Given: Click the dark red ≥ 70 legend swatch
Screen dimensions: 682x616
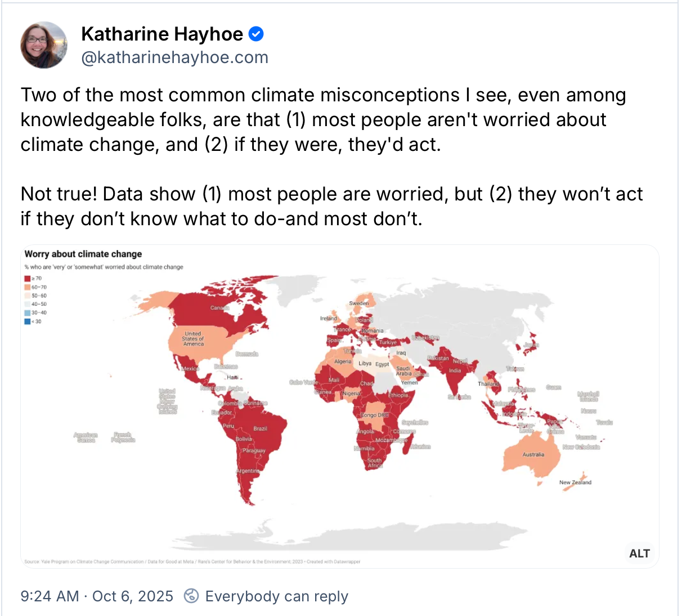Looking at the screenshot, I should coord(27,279).
